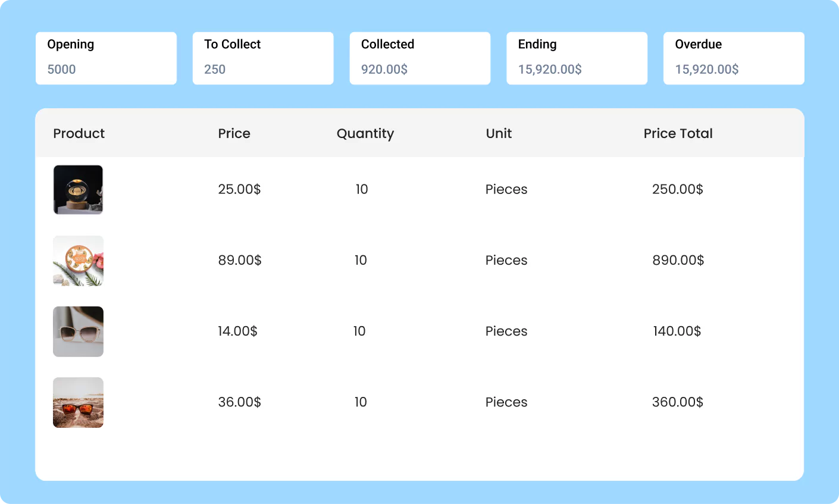Click the beige sunglasses product thumbnail

(x=78, y=331)
